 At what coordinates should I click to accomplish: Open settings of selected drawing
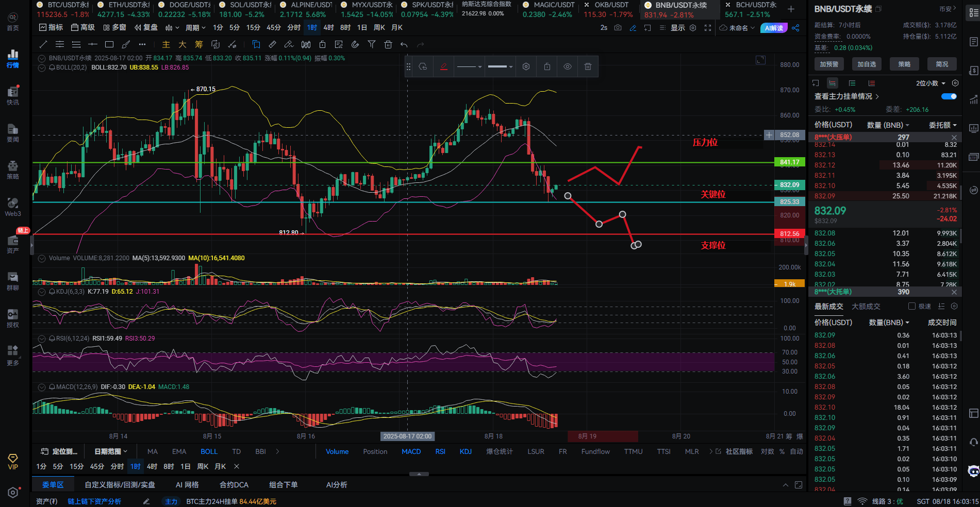pyautogui.click(x=526, y=66)
